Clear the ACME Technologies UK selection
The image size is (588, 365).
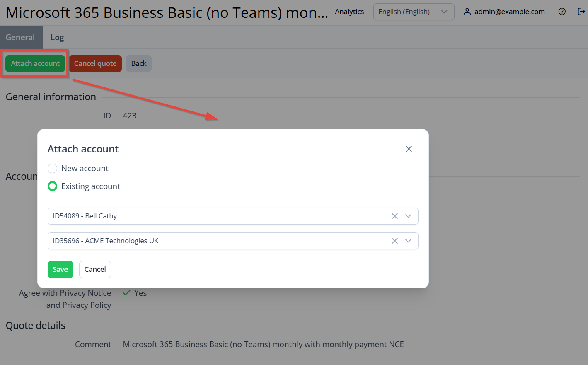(394, 241)
